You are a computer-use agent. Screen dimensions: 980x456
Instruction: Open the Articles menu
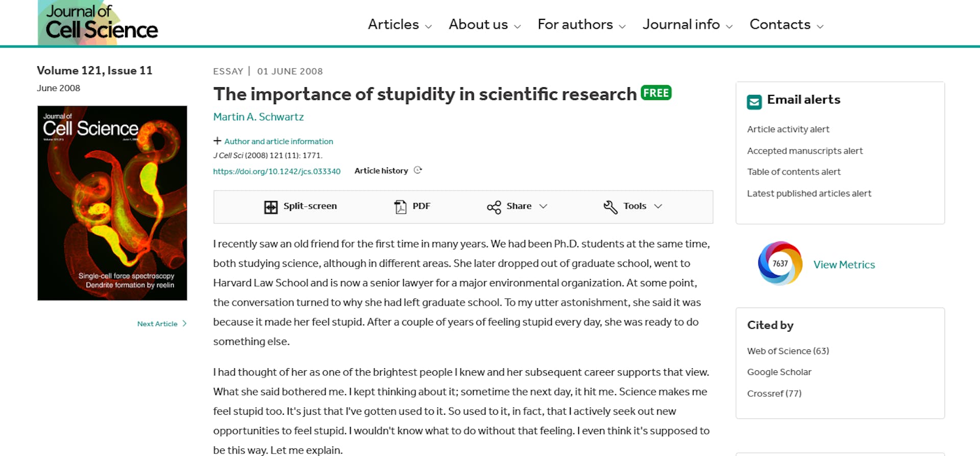[400, 24]
